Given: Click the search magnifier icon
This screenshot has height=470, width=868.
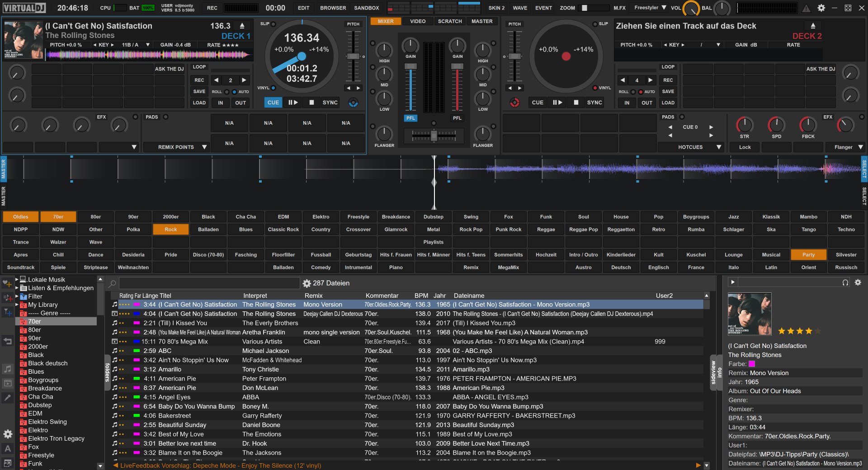Looking at the screenshot, I should coord(113,283).
